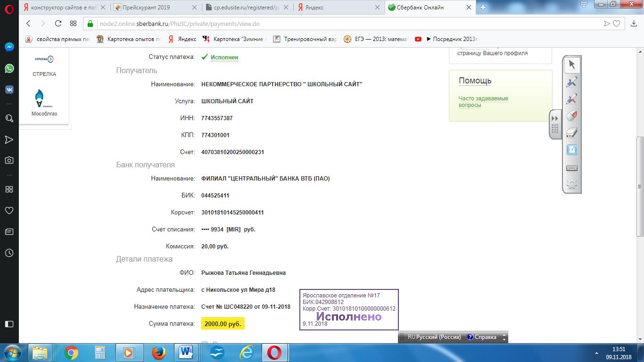
Task: Open Speed Dial grid in the sidebar
Action: tap(9, 189)
